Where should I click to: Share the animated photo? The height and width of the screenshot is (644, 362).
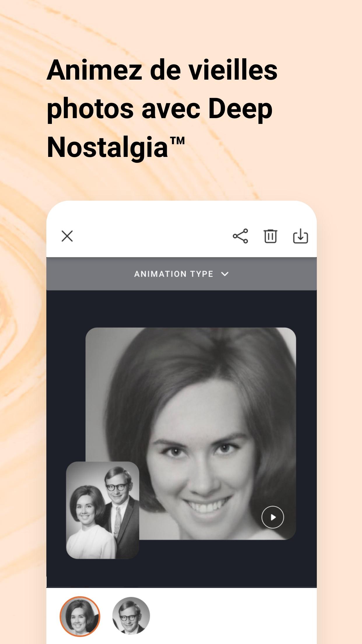coord(240,236)
